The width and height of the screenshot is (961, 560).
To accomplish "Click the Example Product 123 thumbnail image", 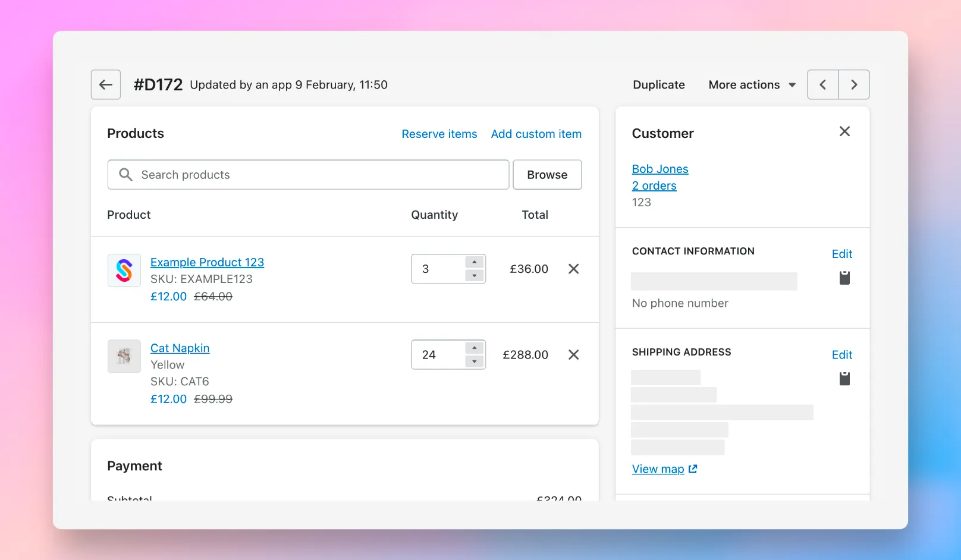I will coord(124,270).
